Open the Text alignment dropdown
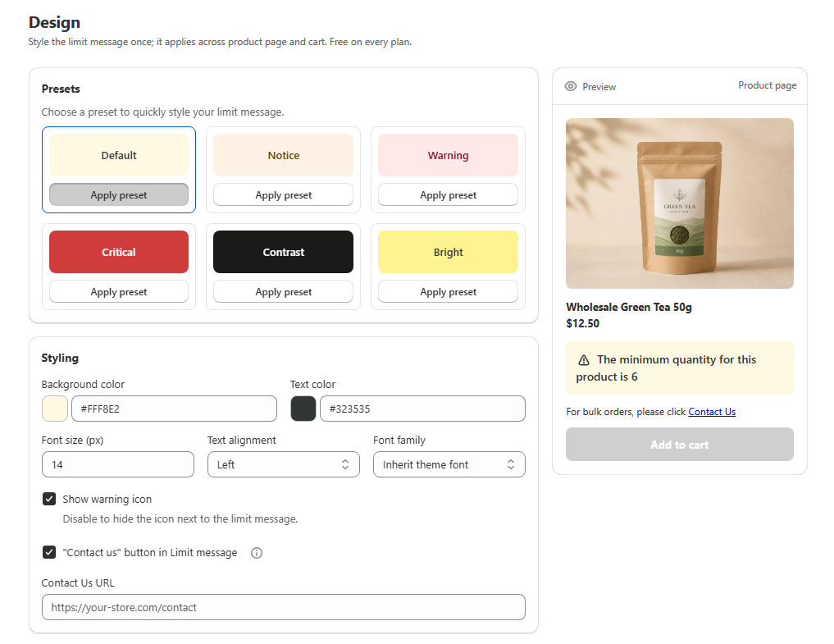 point(284,464)
